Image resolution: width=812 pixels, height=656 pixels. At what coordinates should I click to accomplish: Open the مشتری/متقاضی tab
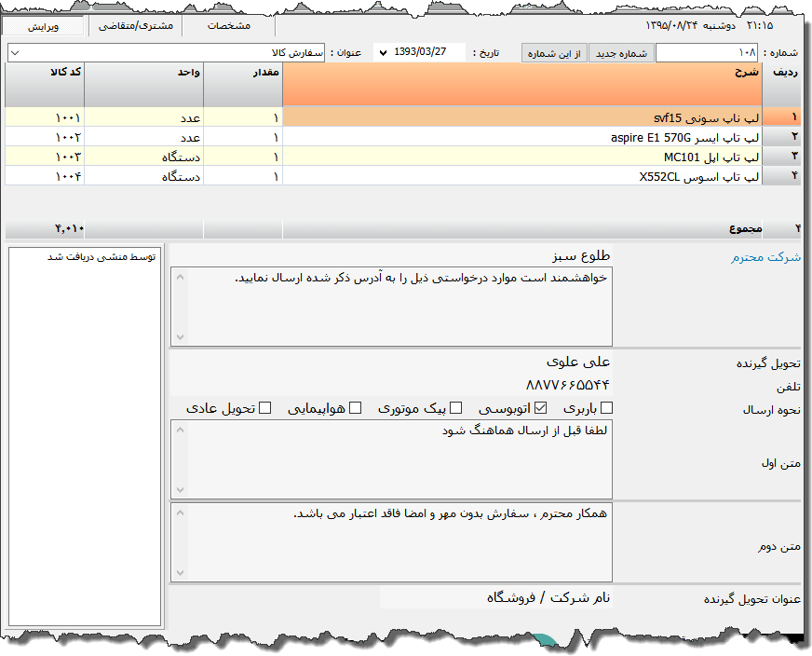[135, 26]
